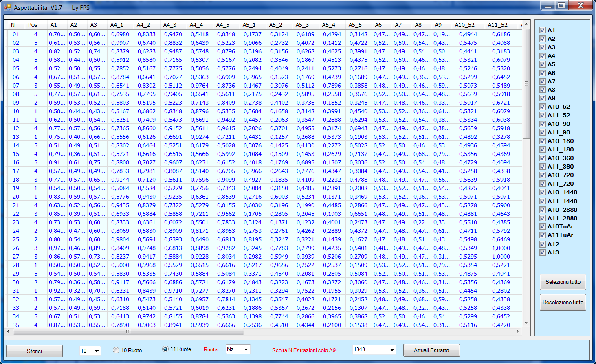Click row 05 A10_52 value 0,5246
596x364 pixels.
pyautogui.click(x=468, y=68)
